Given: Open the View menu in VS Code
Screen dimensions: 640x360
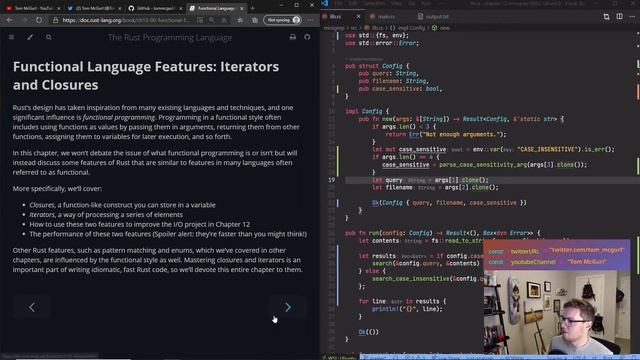Looking at the screenshot, I should tap(397, 3).
